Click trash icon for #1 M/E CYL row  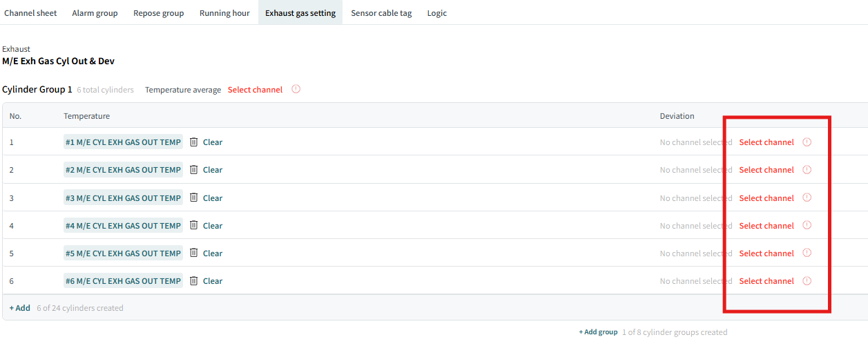pos(194,142)
